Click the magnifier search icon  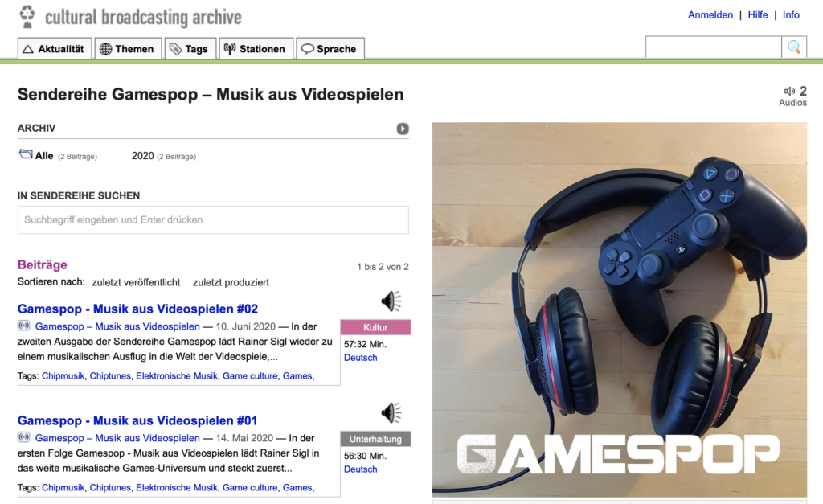794,47
